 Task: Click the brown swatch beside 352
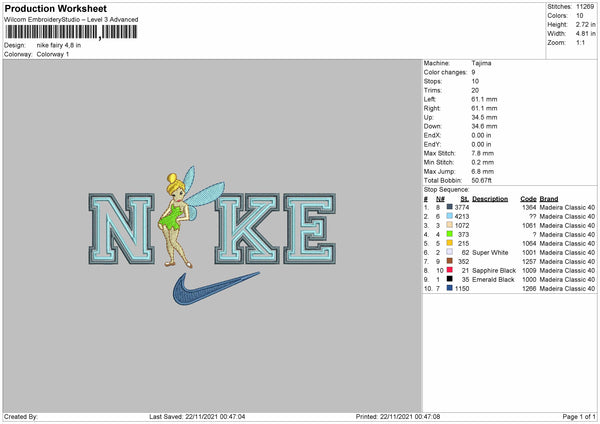click(449, 261)
